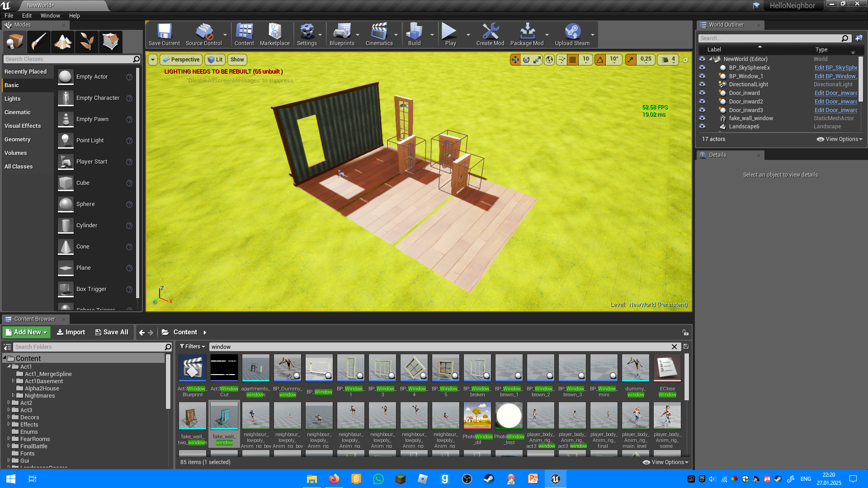Click the Save Current toolbar icon

164,35
